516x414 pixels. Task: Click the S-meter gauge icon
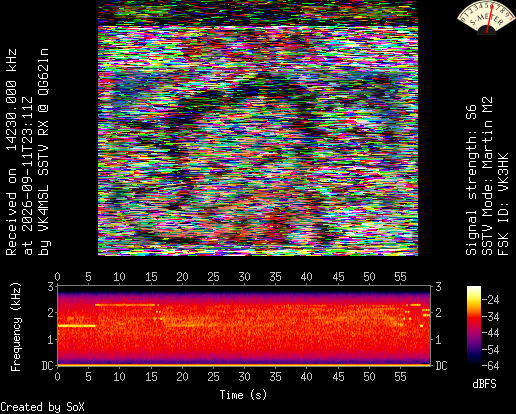[x=486, y=17]
